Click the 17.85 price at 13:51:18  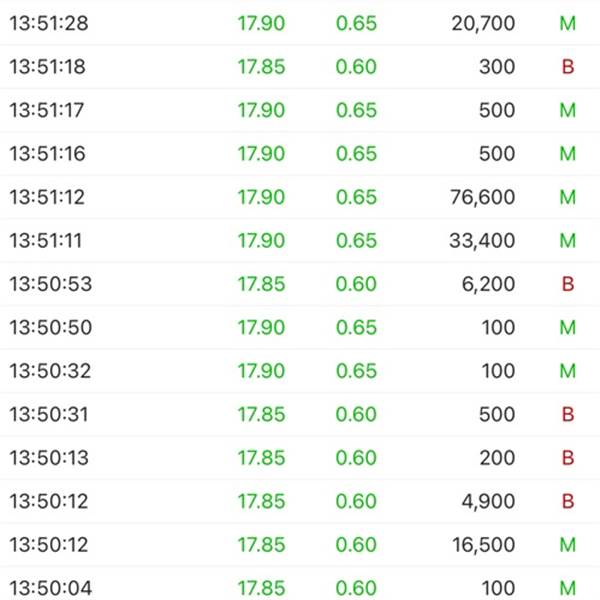(x=261, y=67)
